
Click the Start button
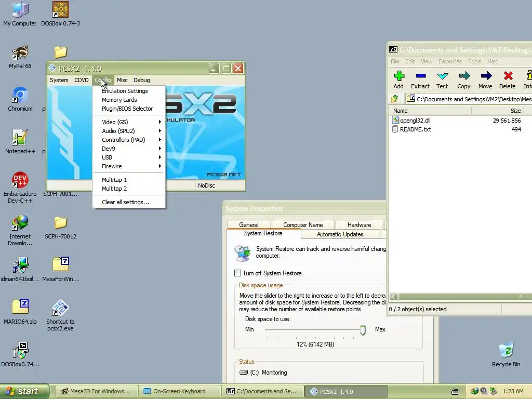[25, 391]
